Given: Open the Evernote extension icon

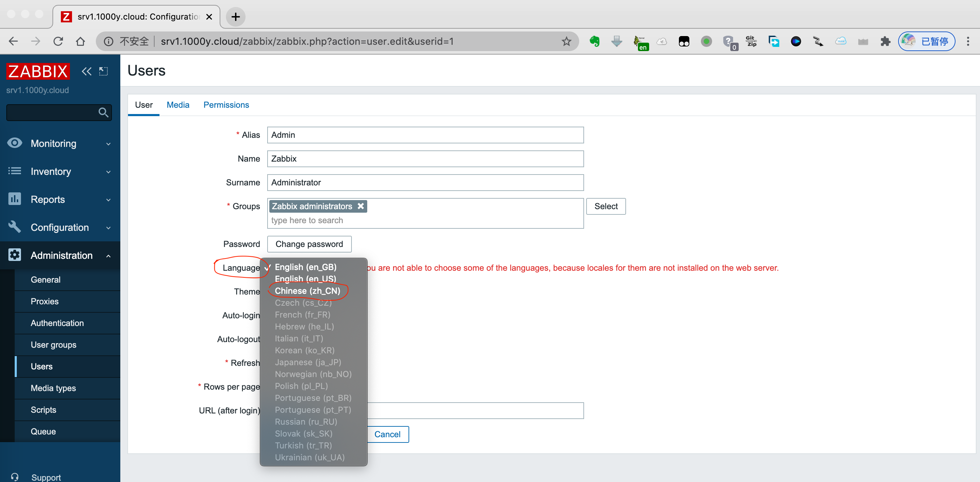Looking at the screenshot, I should click(594, 41).
